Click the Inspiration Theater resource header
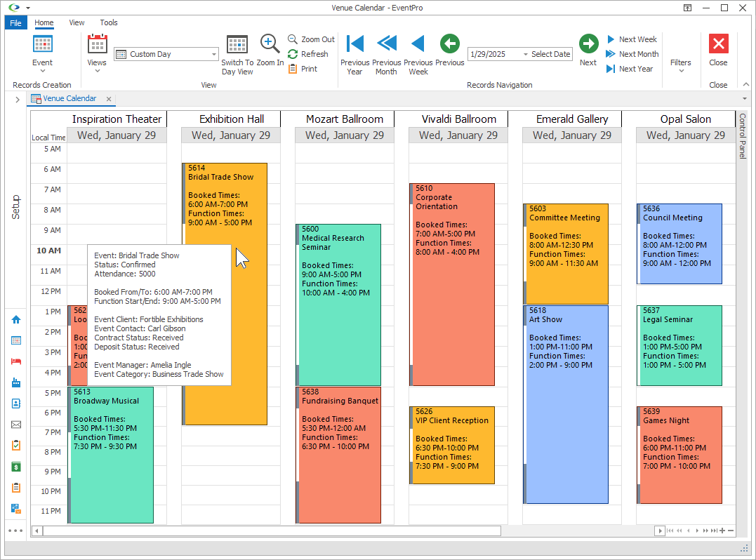Viewport: 756px width, 560px height. (x=117, y=119)
